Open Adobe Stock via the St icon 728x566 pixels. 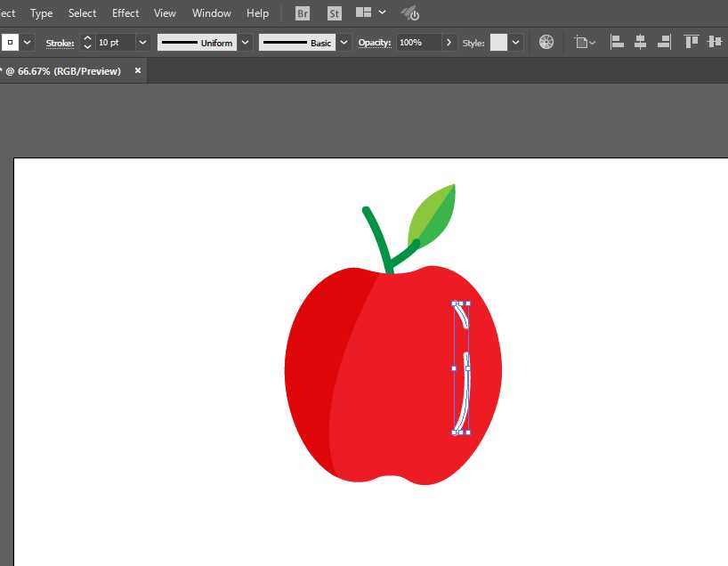(334, 13)
